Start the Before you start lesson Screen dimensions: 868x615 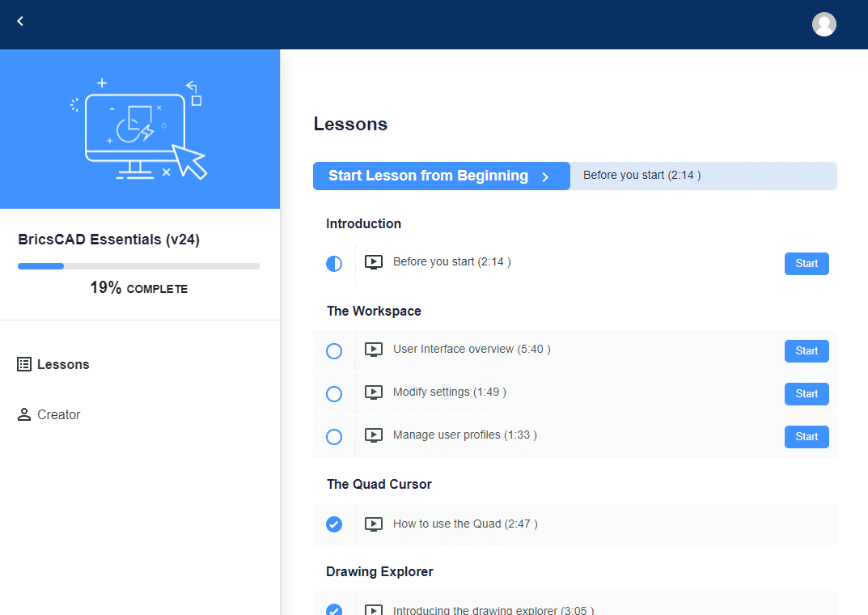coord(807,264)
